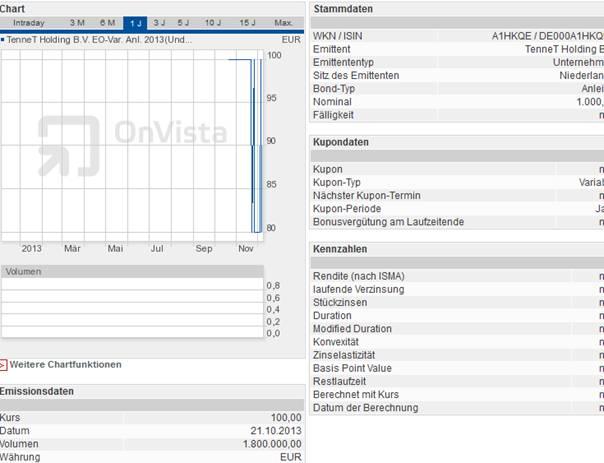Click the Zinselastizität row label

pos(344,355)
